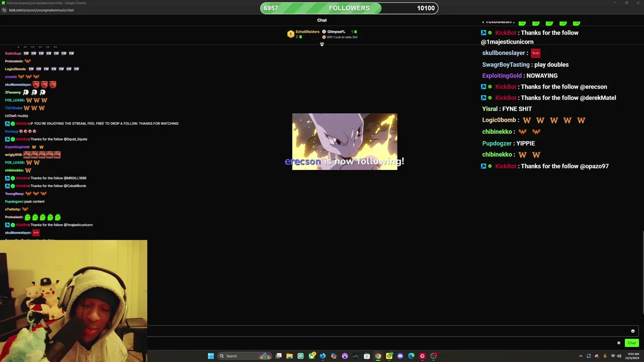The image size is (644, 362).
Task: Open File Explorer from the taskbar
Action: point(289,356)
